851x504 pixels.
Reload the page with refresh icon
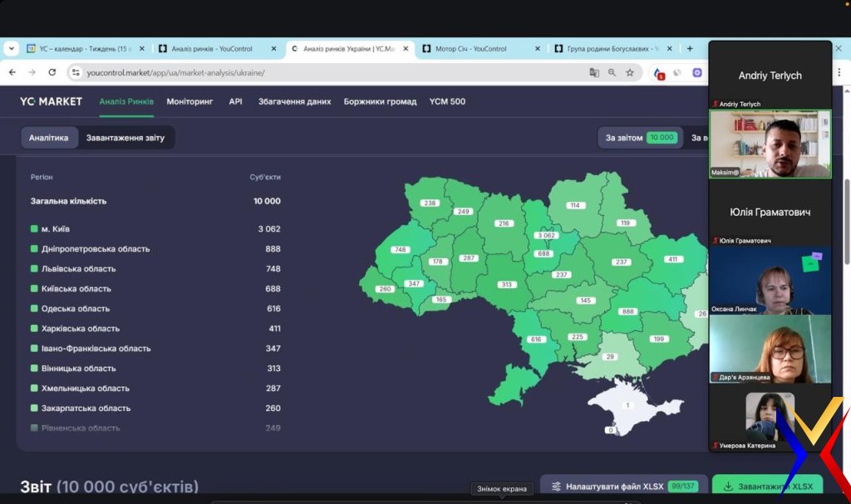coord(52,72)
